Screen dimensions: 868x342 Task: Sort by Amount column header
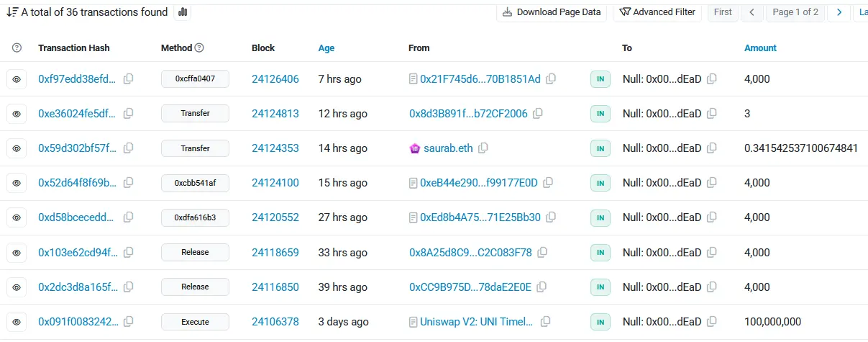point(760,48)
